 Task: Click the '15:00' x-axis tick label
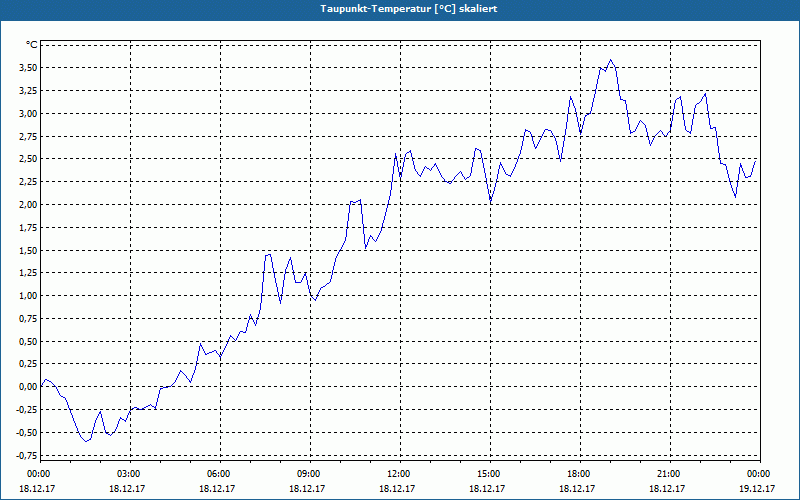pyautogui.click(x=490, y=474)
